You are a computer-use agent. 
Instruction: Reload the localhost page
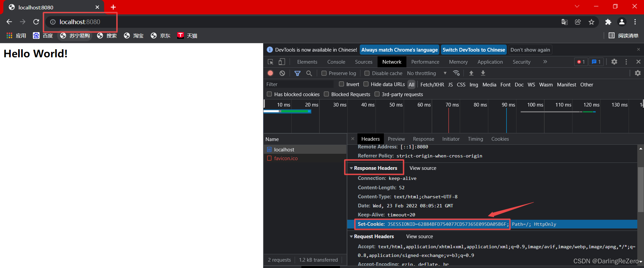point(36,22)
